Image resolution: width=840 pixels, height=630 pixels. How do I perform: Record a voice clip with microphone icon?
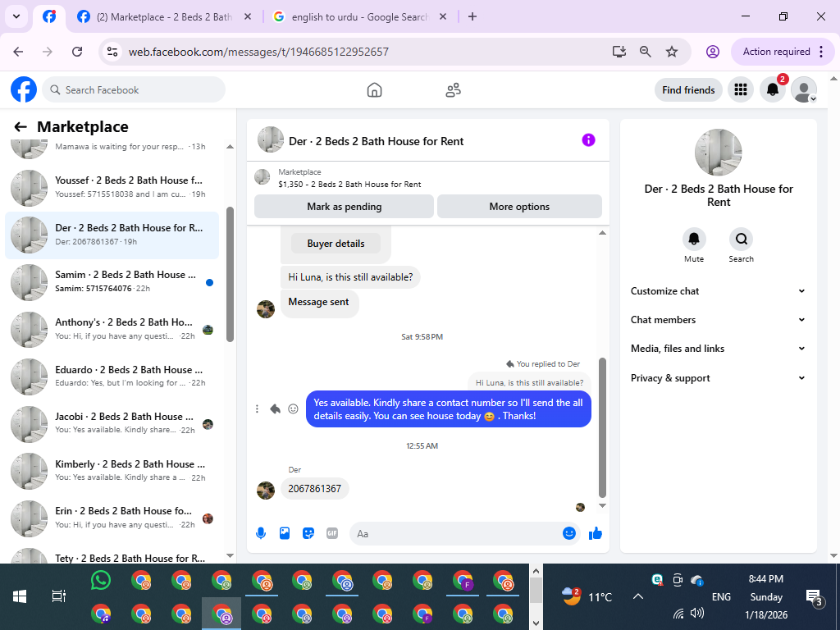coord(261,533)
